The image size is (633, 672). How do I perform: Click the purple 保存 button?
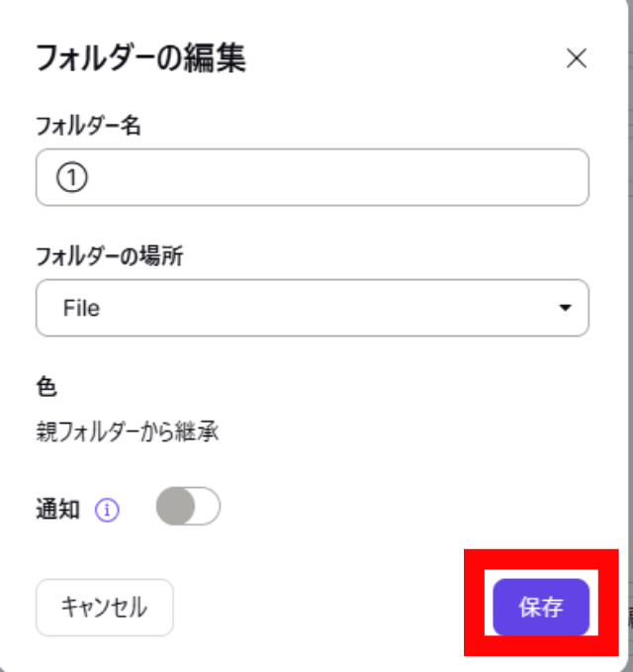pyautogui.click(x=541, y=607)
